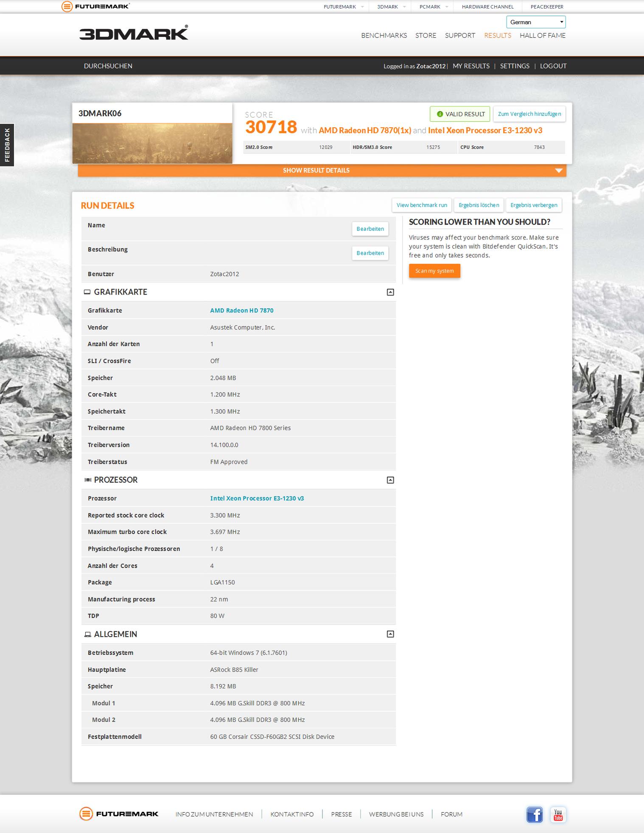Open My Results

click(471, 66)
